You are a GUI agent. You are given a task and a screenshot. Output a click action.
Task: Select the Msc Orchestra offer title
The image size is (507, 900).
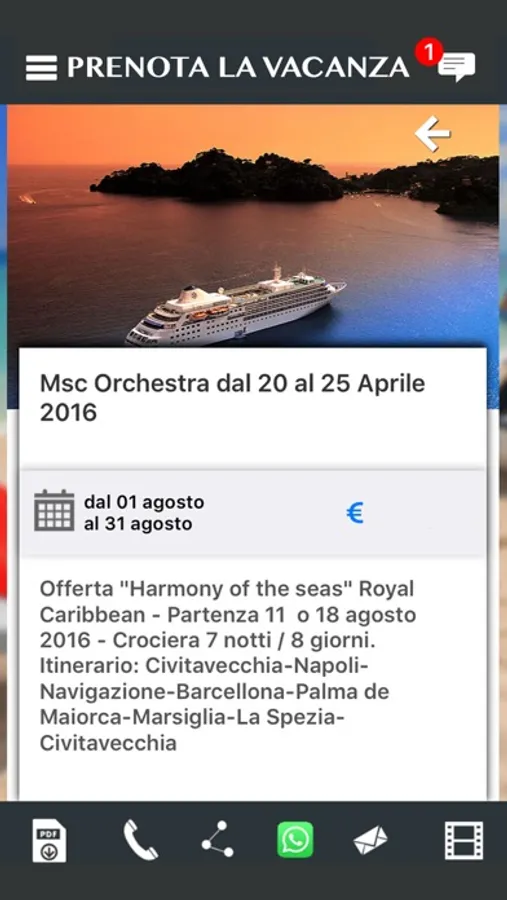(x=233, y=398)
